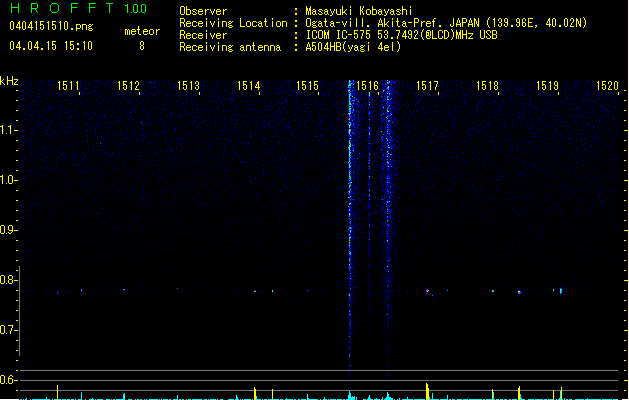Click the 0.7 kHz frequency label
The height and width of the screenshot is (400, 629).
tap(8, 330)
